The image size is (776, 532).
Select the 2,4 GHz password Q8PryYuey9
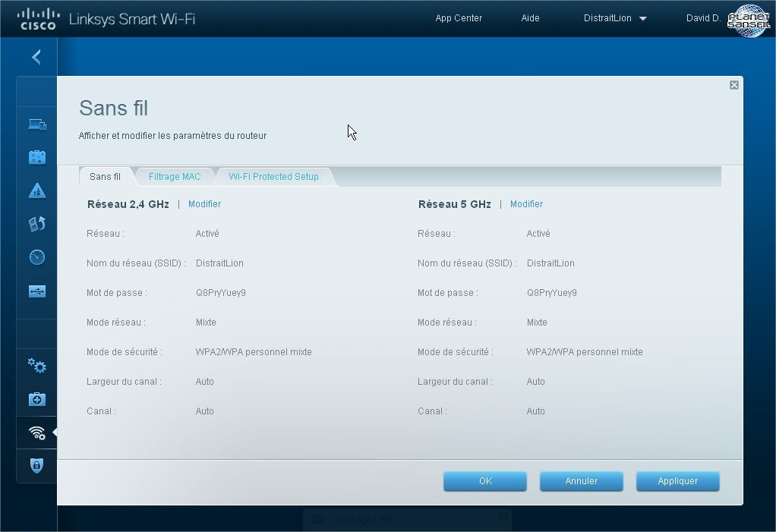tap(221, 293)
